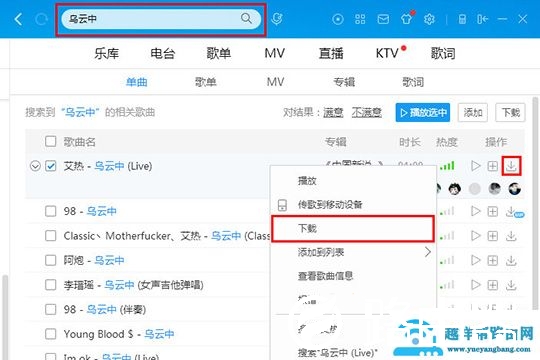Play the Classic、Motherfucker、艾热 row
The height and width of the screenshot is (360, 540).
(476, 236)
